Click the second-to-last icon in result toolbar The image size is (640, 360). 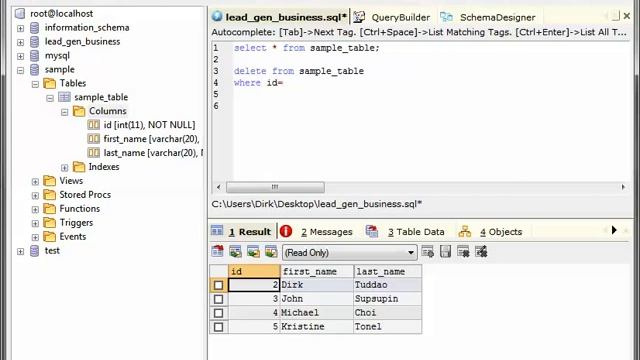463,252
